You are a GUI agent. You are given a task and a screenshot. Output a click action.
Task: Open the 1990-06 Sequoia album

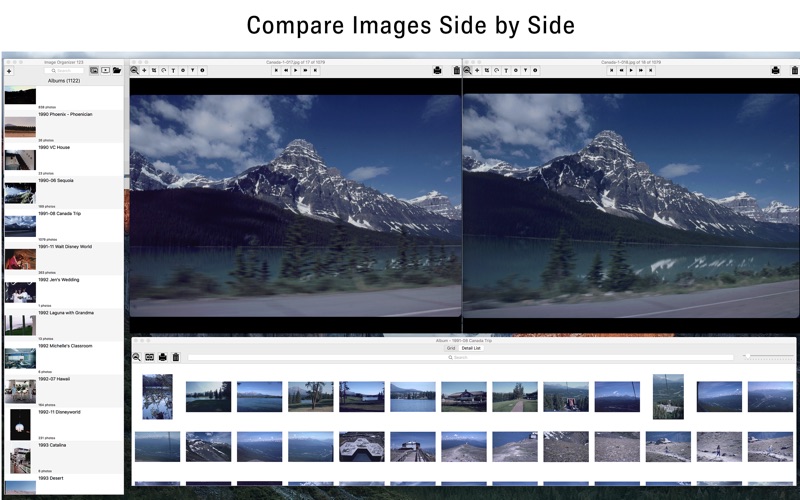(64, 193)
